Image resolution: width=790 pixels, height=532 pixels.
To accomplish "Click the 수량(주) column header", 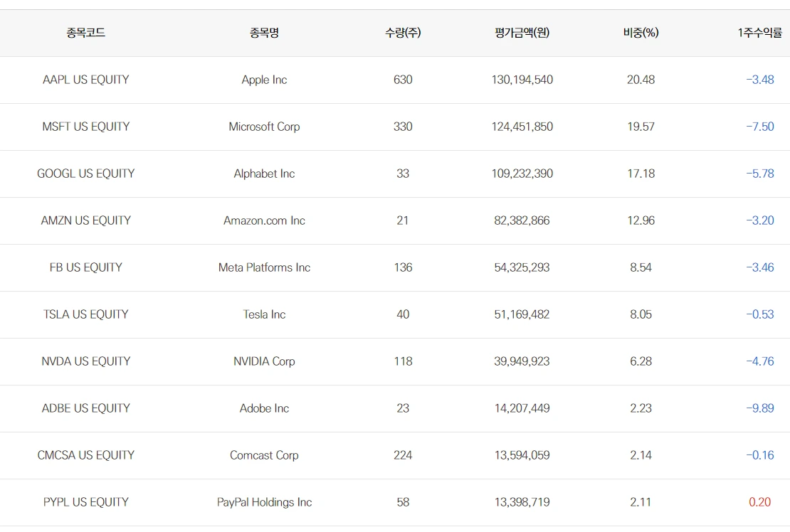I will click(x=403, y=33).
